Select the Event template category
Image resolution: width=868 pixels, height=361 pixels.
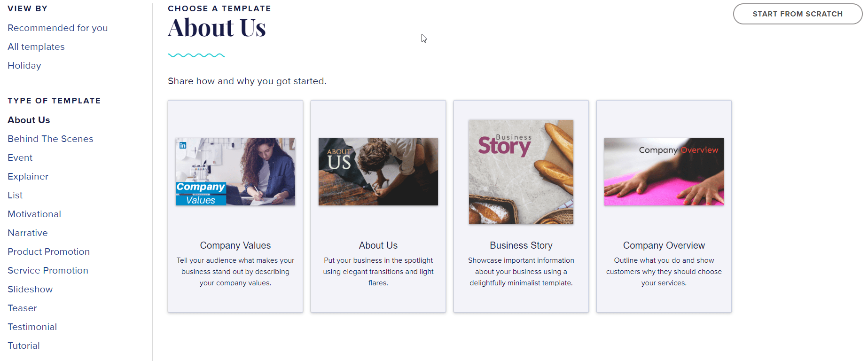(20, 157)
